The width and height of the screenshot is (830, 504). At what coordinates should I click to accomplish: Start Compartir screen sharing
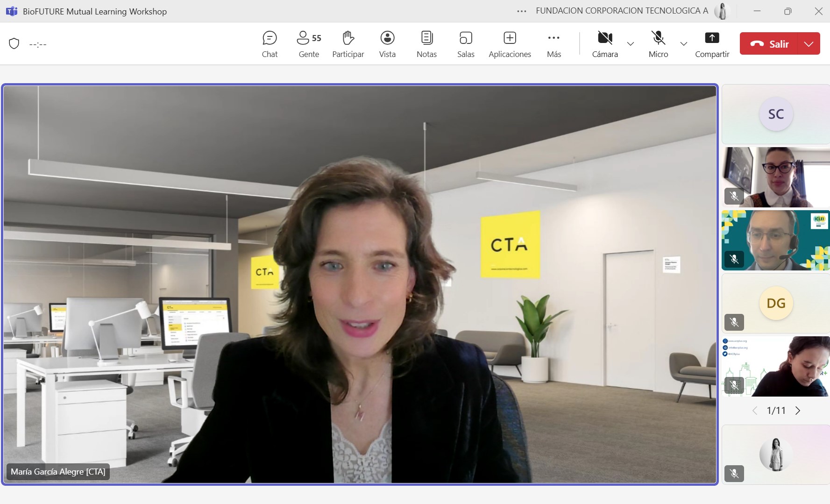712,44
